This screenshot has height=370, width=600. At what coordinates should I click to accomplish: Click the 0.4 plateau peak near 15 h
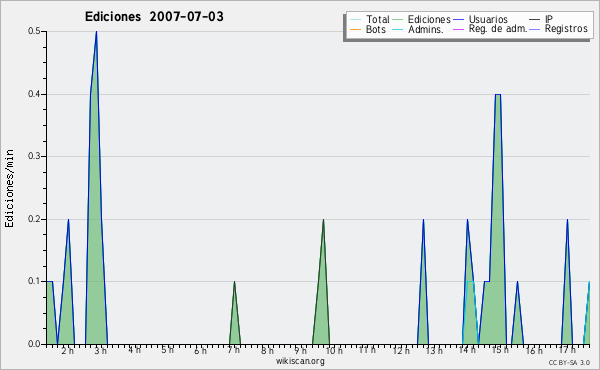tap(498, 95)
